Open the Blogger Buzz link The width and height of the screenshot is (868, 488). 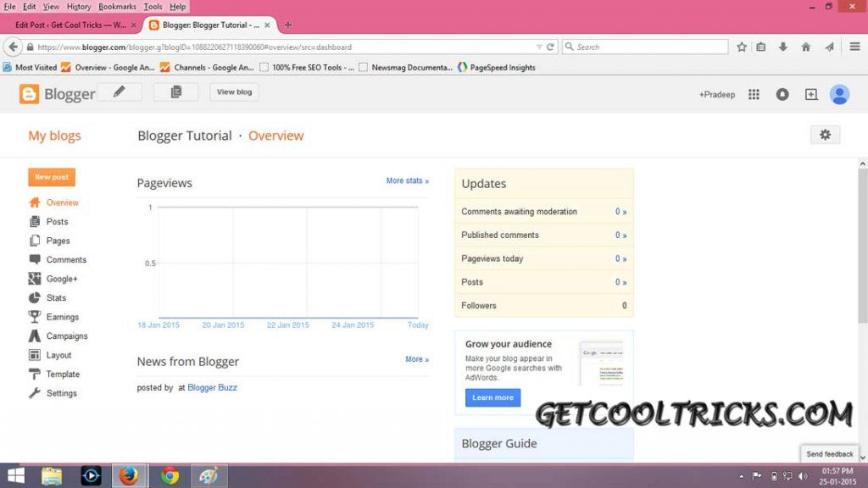212,387
